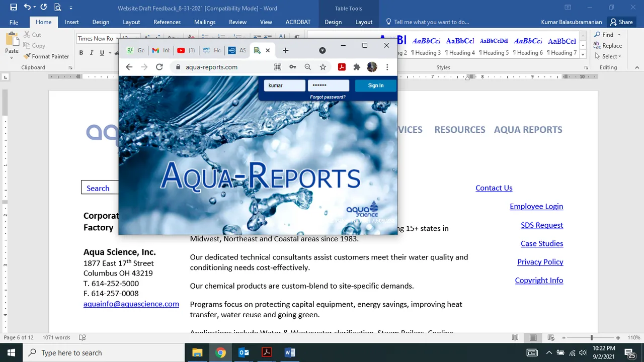Click the zoom magnifier icon in address bar
This screenshot has width=644, height=362.
[x=307, y=67]
